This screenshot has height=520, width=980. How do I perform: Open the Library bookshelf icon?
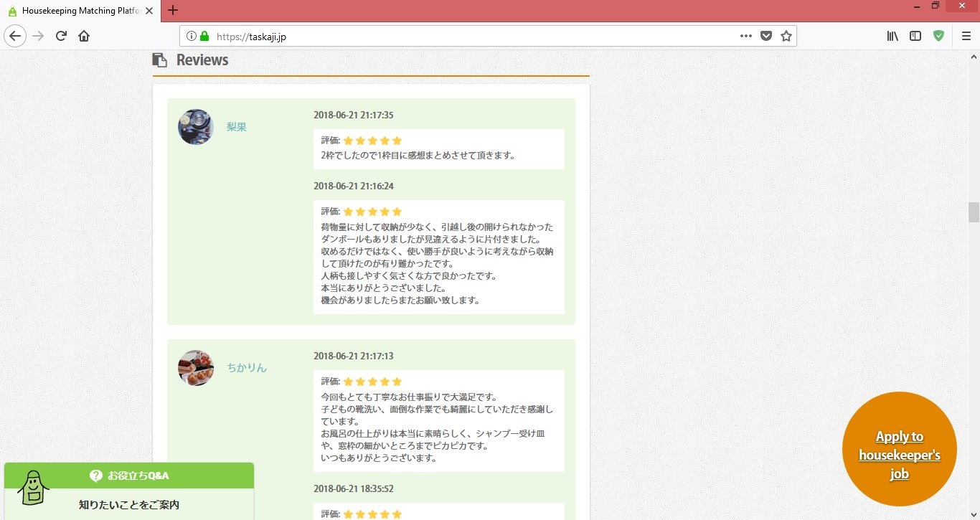(x=892, y=36)
